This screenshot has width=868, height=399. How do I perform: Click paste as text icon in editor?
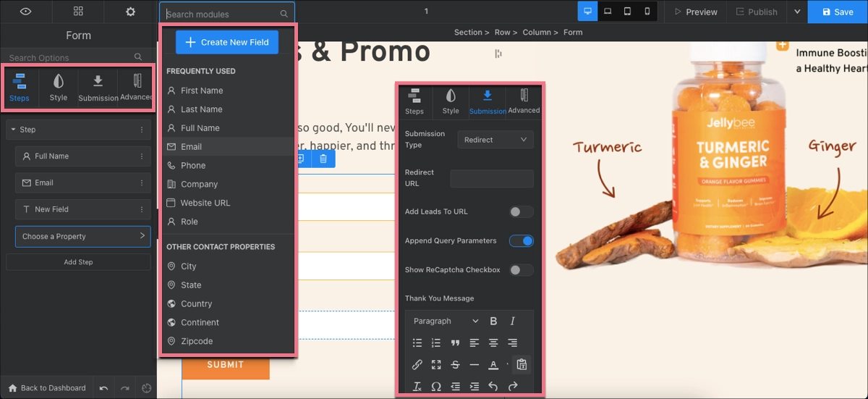point(522,364)
